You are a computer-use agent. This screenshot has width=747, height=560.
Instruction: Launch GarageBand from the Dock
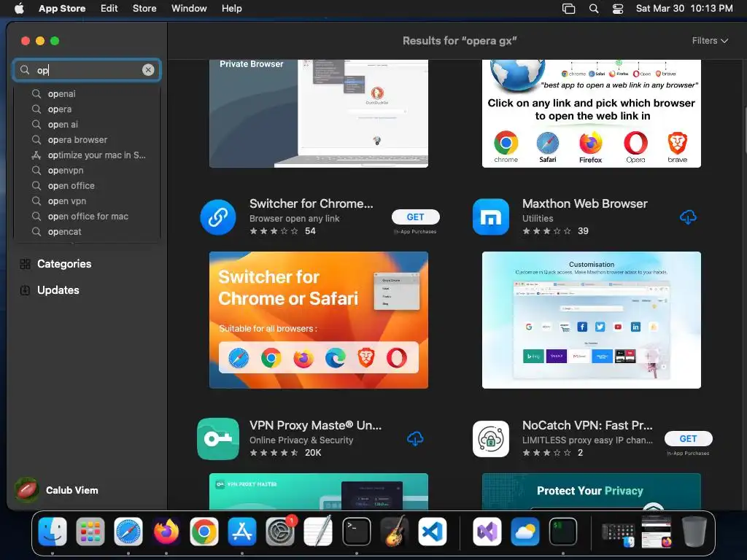395,532
